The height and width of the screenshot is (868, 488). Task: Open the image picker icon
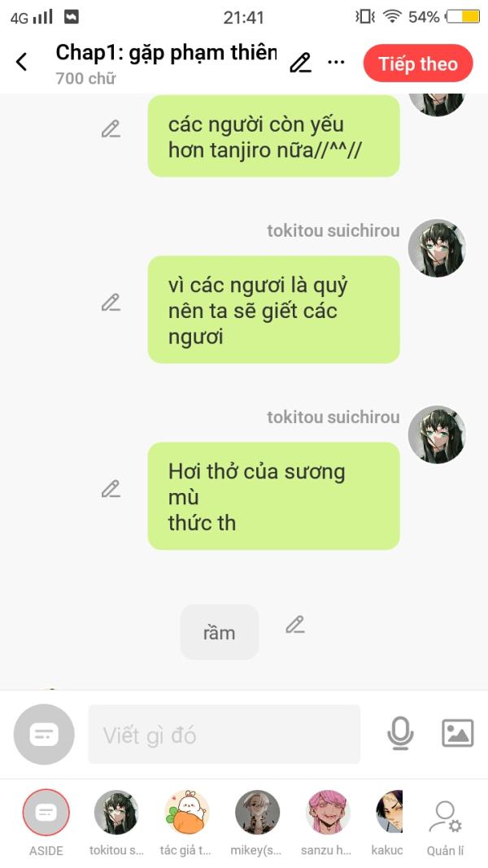pos(458,733)
